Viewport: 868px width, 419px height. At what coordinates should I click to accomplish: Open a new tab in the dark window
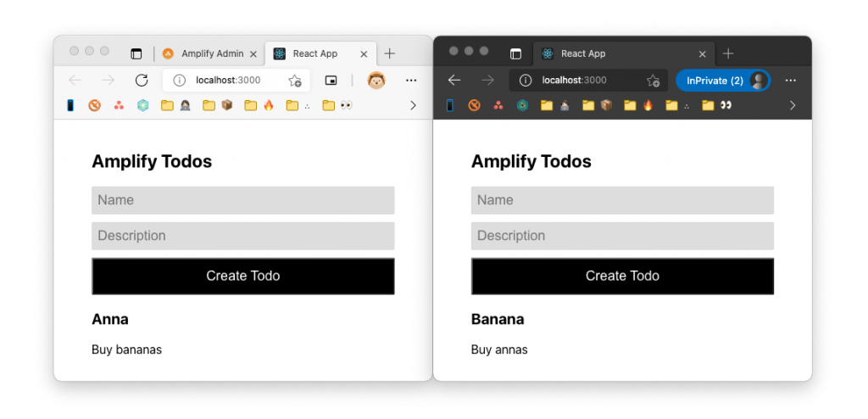(x=728, y=53)
